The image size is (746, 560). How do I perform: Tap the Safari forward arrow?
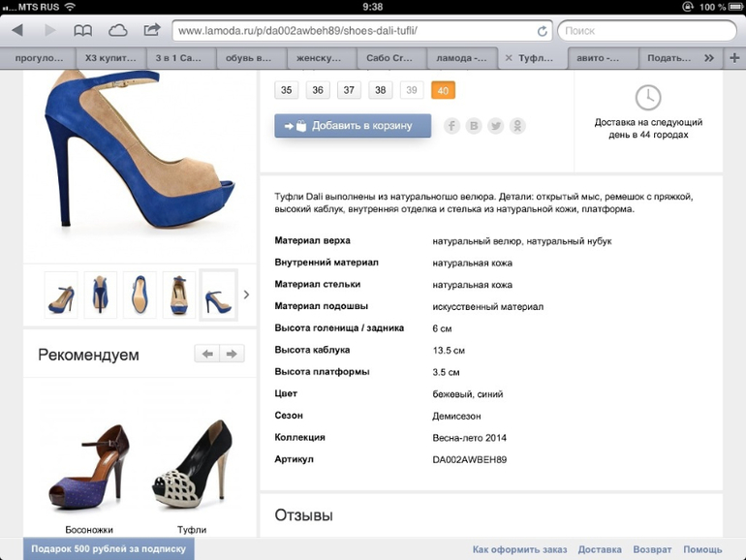click(x=49, y=30)
